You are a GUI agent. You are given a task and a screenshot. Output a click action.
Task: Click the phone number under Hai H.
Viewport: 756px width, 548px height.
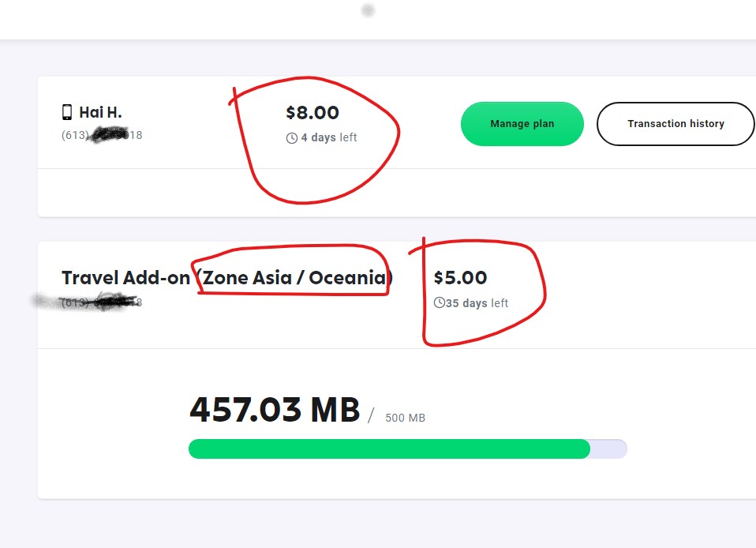click(102, 135)
